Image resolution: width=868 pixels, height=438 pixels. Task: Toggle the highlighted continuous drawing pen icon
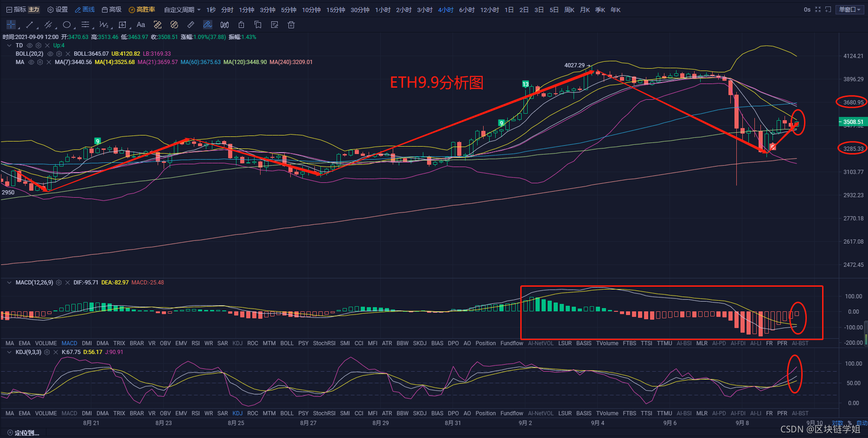point(208,25)
